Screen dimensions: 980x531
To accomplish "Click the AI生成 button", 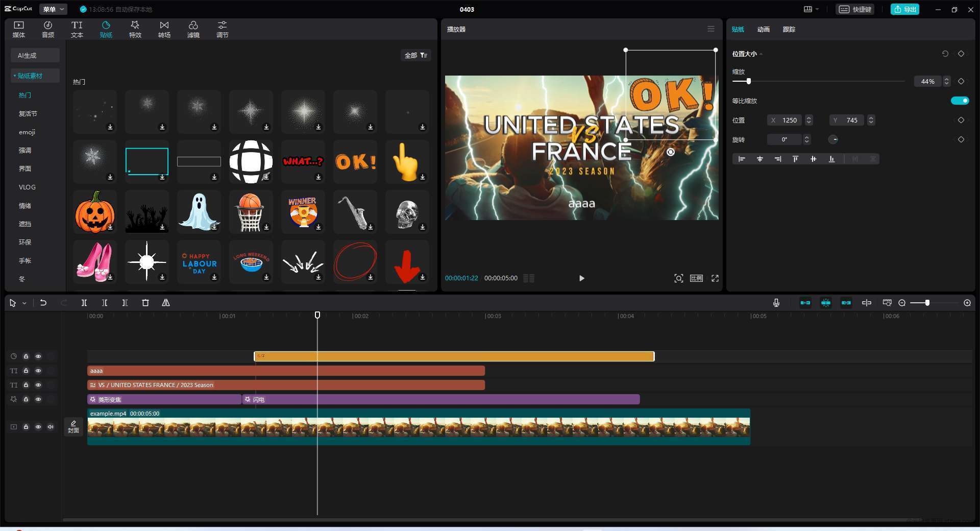I will coord(35,55).
